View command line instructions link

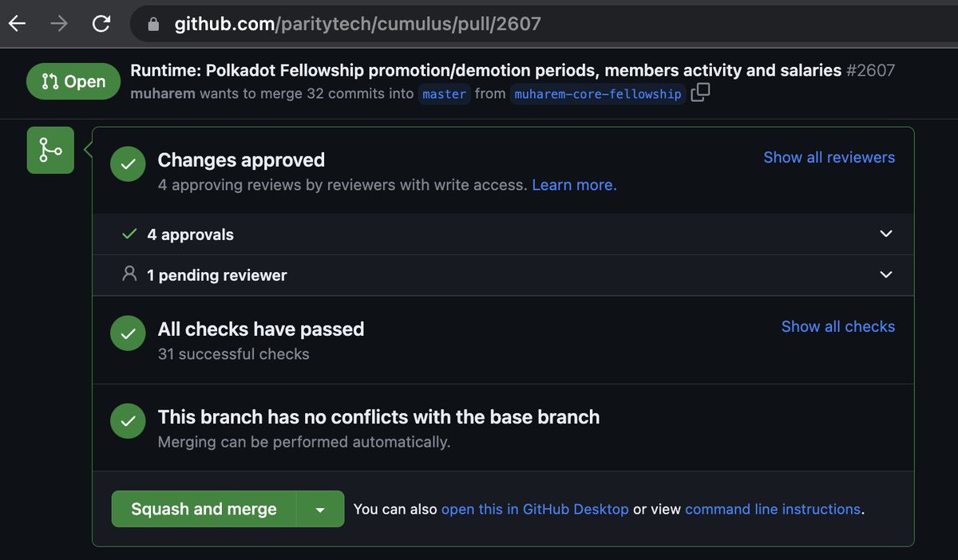click(773, 509)
